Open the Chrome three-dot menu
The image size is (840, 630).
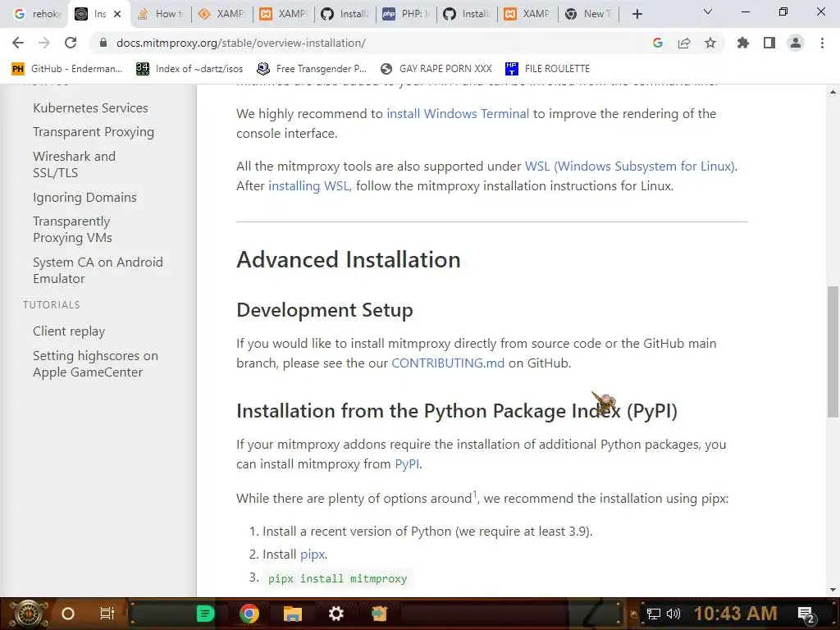click(x=822, y=43)
